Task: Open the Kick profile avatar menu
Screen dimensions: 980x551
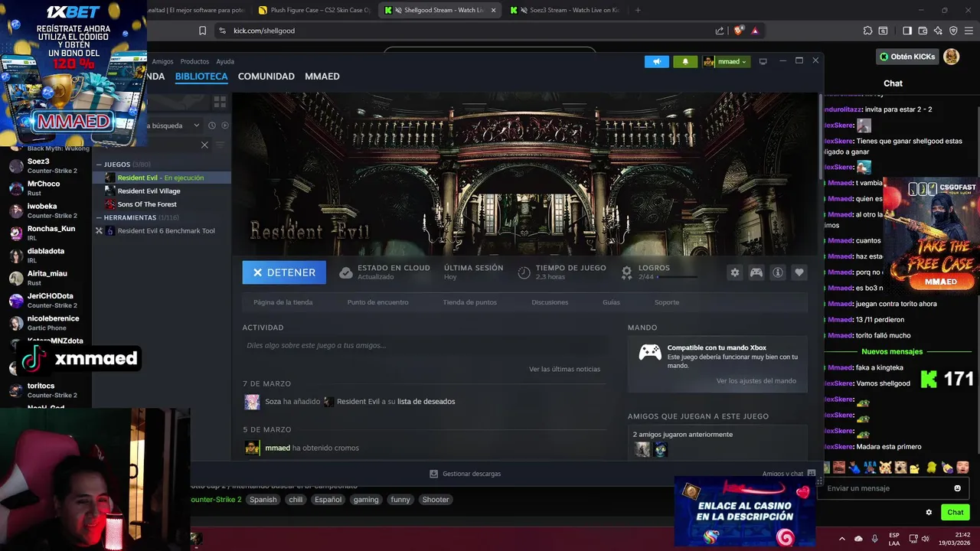Action: [951, 57]
